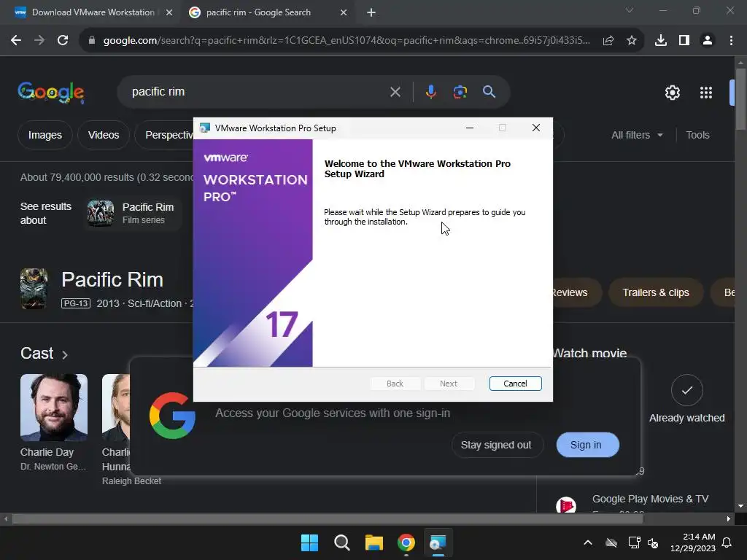
Task: Click the forward navigation arrow in Chrome
Action: tap(39, 41)
